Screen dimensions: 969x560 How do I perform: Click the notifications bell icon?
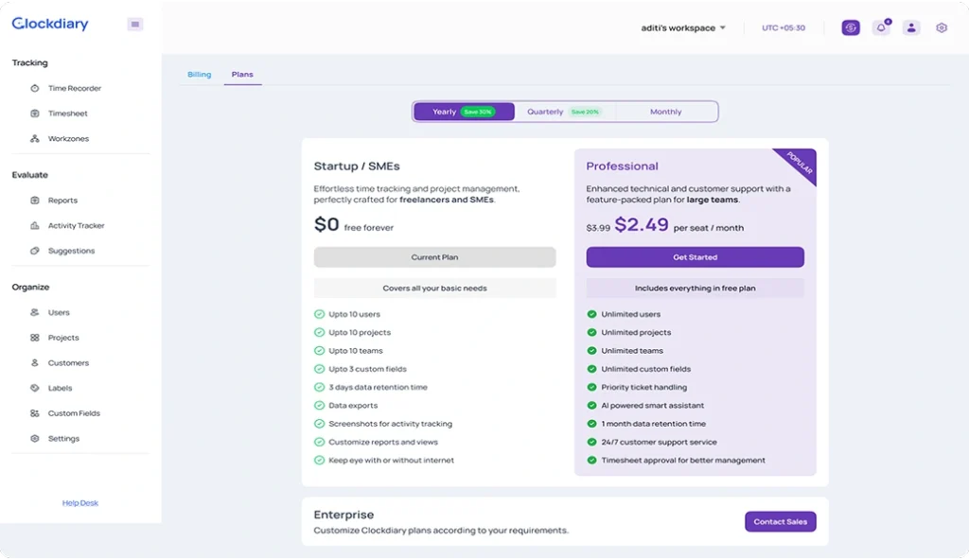881,27
